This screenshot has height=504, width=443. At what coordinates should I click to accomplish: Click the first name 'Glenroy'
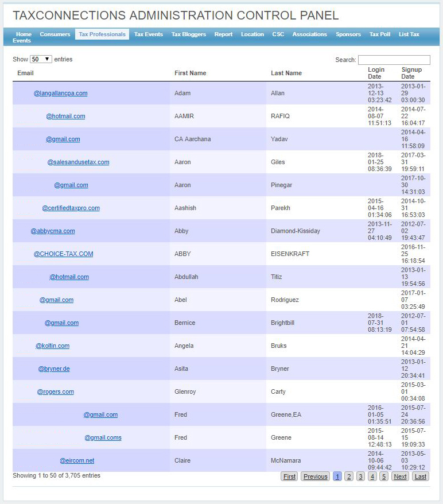(185, 392)
